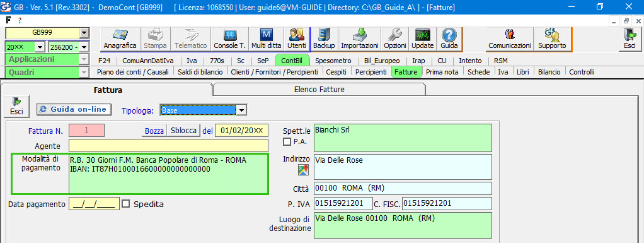Open the Anagrafica toolbar icon
Viewport: 644px width, 243px height.
[120, 40]
